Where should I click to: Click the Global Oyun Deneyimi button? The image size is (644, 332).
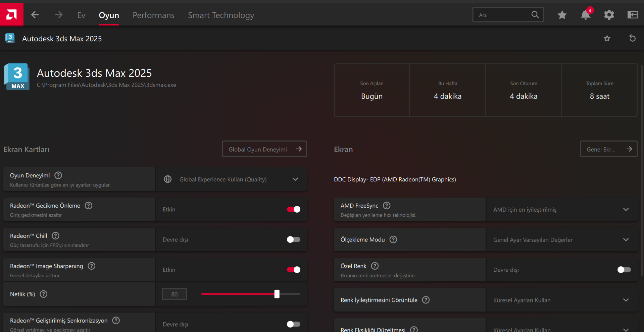[x=264, y=149]
